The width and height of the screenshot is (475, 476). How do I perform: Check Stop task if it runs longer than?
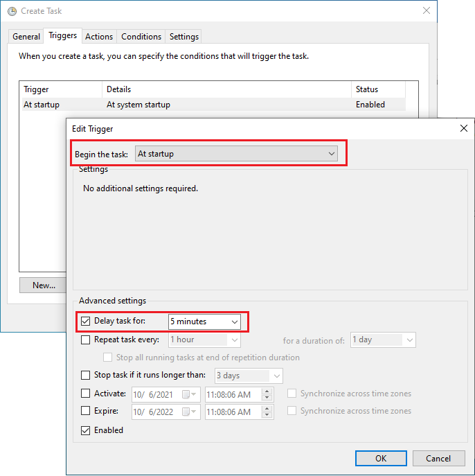86,376
